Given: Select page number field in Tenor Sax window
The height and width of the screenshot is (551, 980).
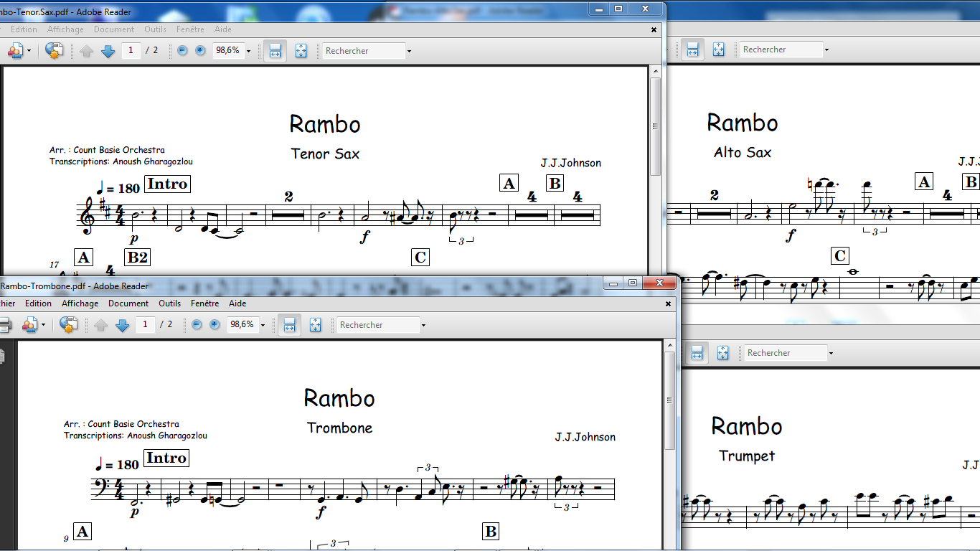Looking at the screenshot, I should [x=131, y=50].
